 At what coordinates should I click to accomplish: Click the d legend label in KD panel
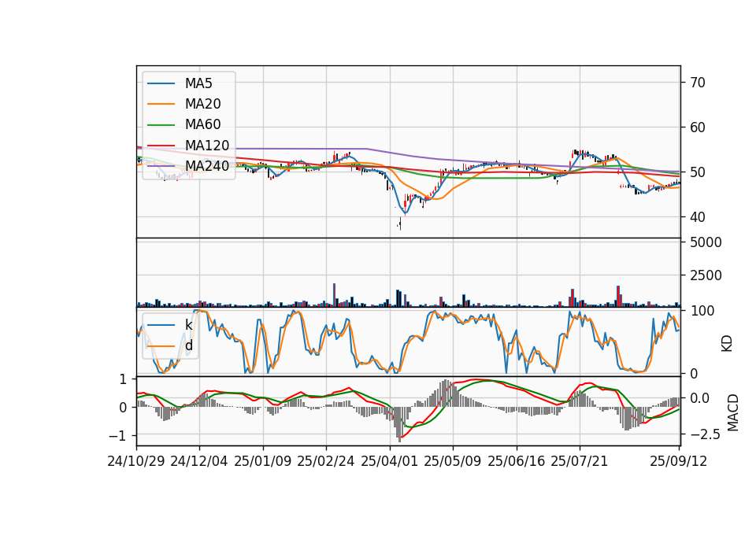click(188, 345)
